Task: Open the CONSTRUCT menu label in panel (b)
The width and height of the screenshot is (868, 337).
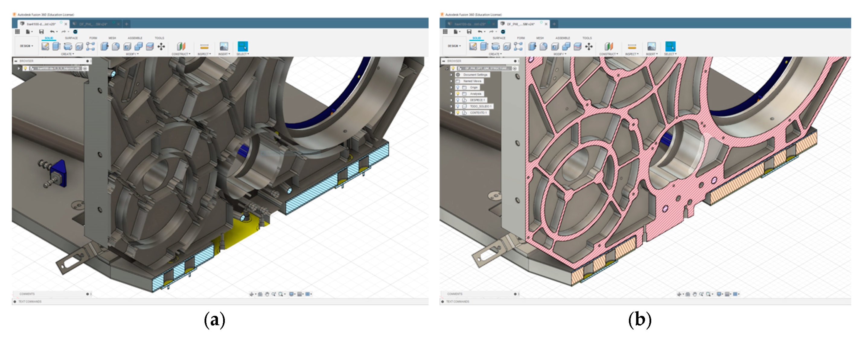Action: (608, 54)
